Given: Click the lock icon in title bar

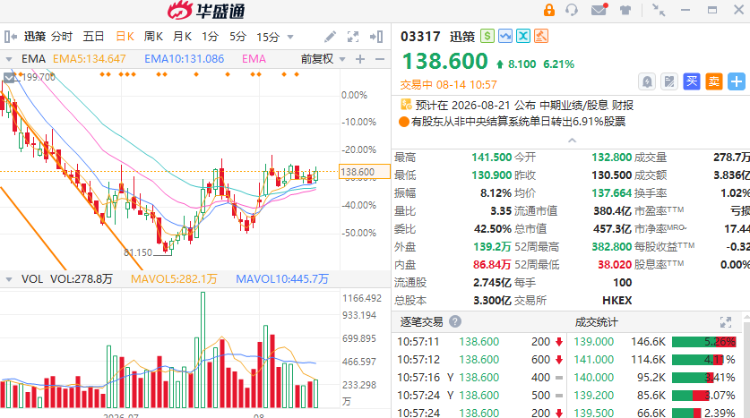Looking at the screenshot, I should [549, 10].
